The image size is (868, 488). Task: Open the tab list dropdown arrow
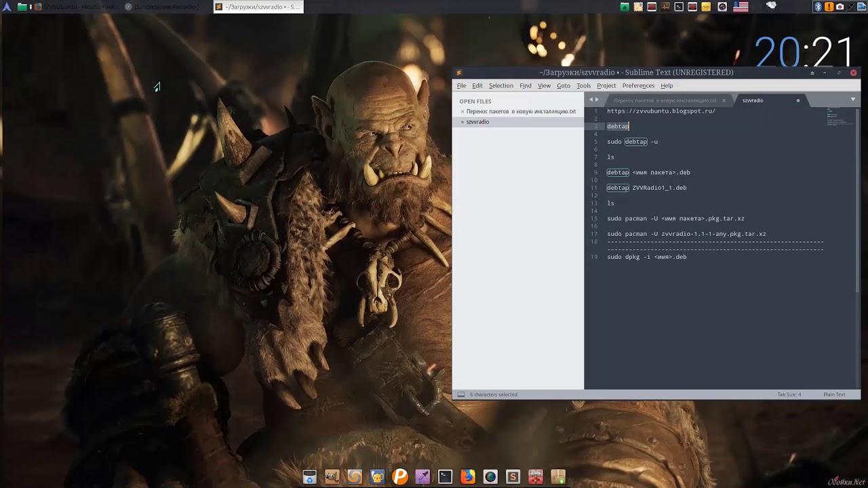(x=853, y=100)
